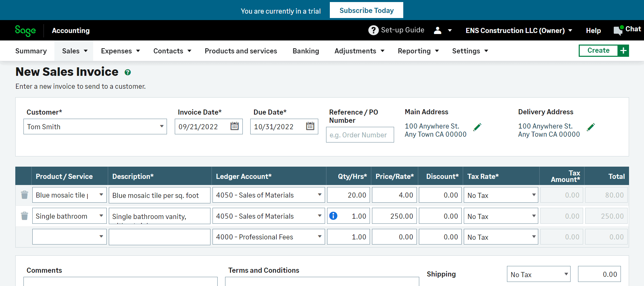Image resolution: width=644 pixels, height=286 pixels.
Task: Click the Blue mosaic tile per sq. foot description
Action: coord(159,195)
